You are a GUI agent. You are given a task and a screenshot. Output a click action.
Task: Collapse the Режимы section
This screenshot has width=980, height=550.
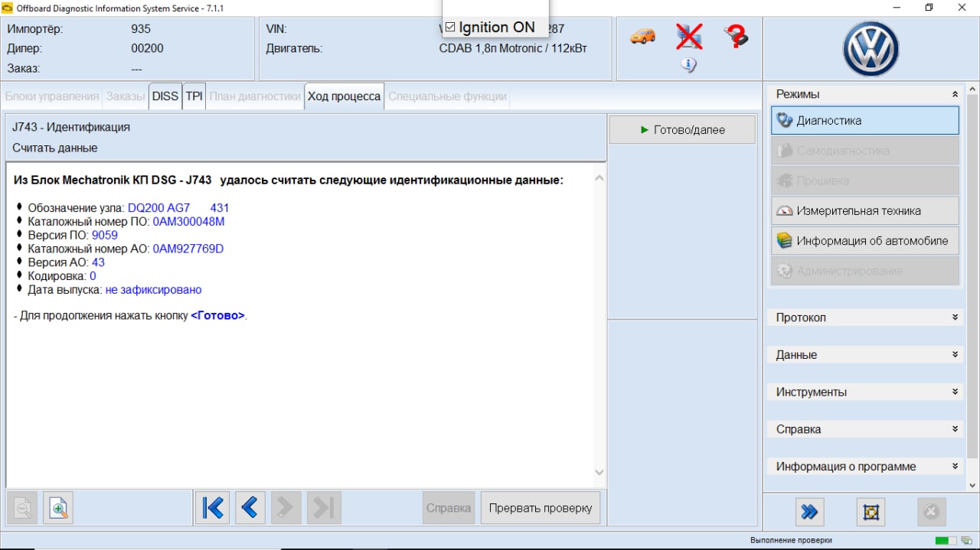[955, 94]
